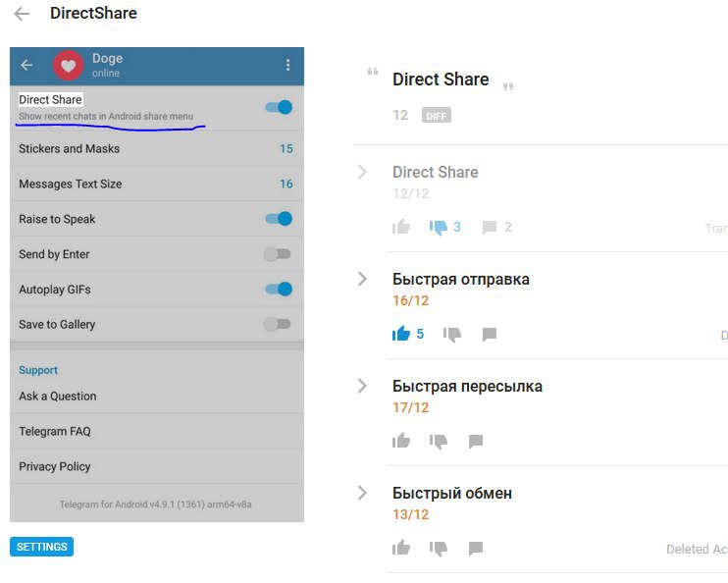Image resolution: width=728 pixels, height=583 pixels.
Task: Select the Быстрая пересылка translation text
Action: 467,386
